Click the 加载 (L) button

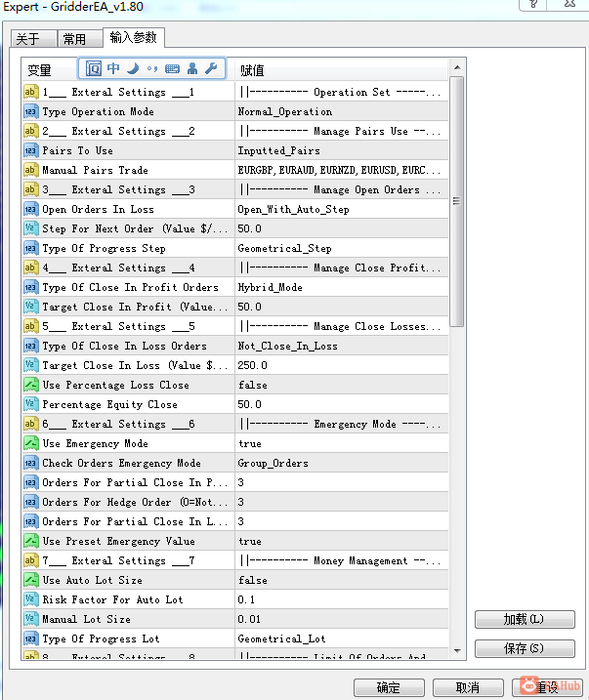tap(525, 619)
